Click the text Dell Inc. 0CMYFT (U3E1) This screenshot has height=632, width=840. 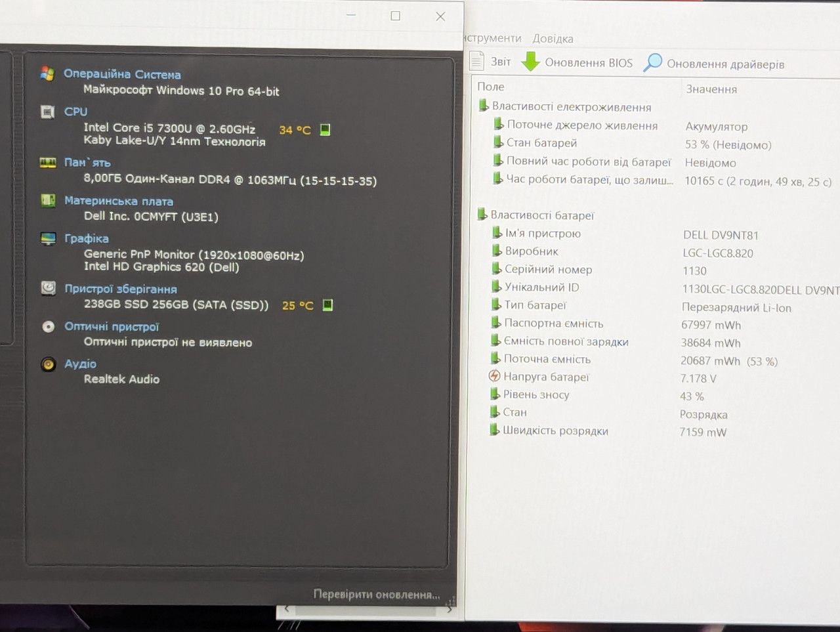(151, 217)
